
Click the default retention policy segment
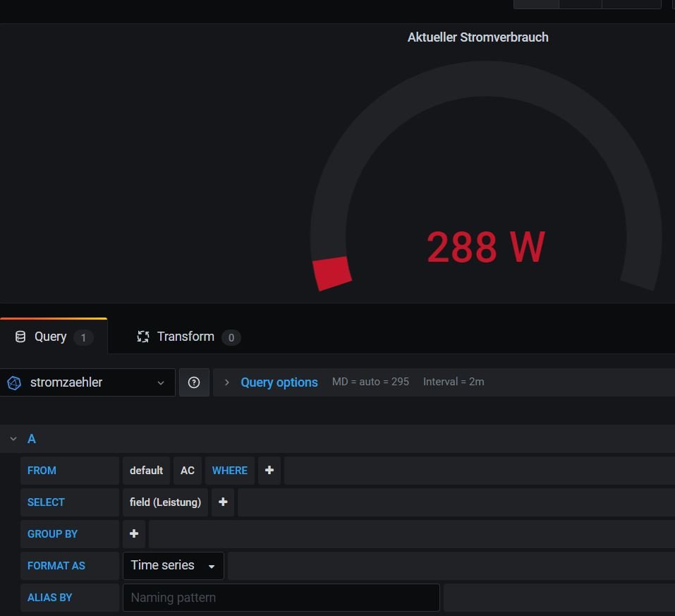tap(146, 471)
